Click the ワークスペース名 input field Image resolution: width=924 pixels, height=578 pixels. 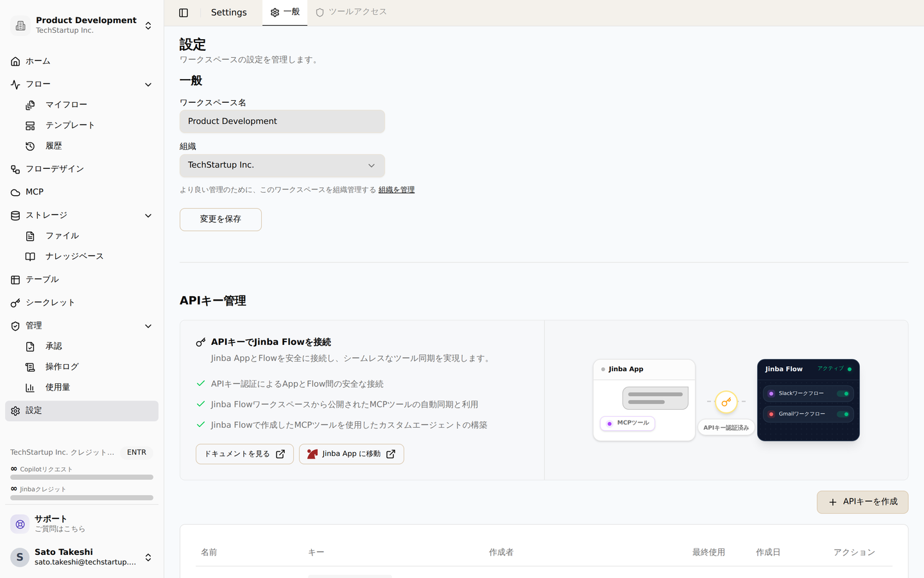(282, 121)
